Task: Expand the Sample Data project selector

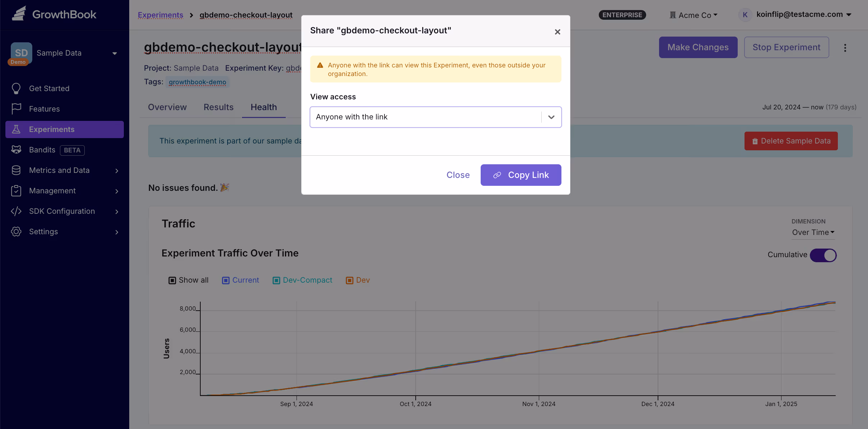Action: (x=65, y=53)
